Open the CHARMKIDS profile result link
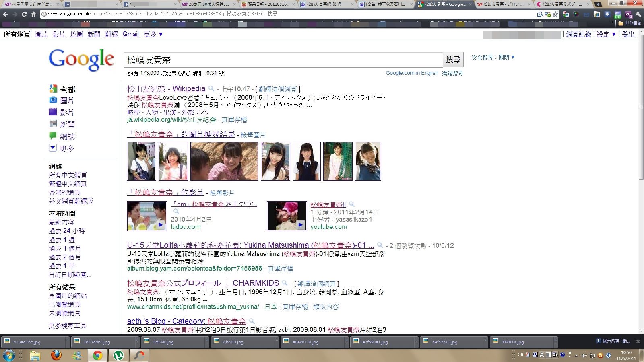The image size is (644, 362). click(203, 283)
